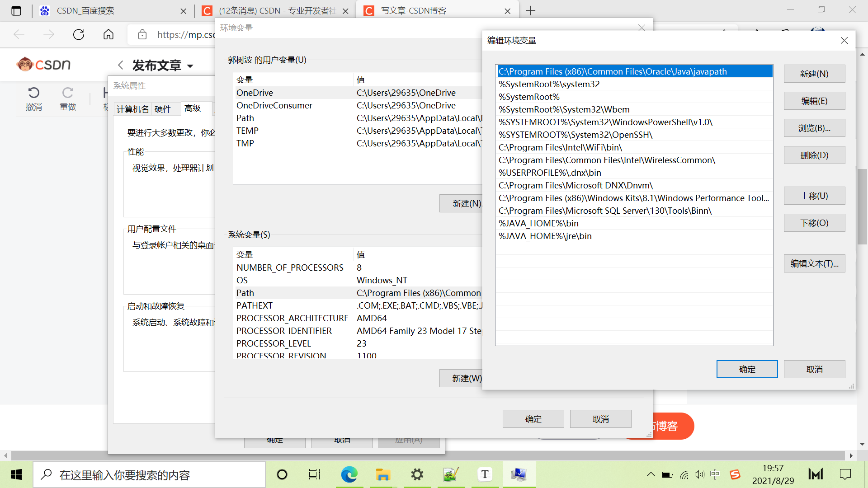The height and width of the screenshot is (488, 868).
Task: Click 编辑文本(T)... button
Action: pos(814,263)
